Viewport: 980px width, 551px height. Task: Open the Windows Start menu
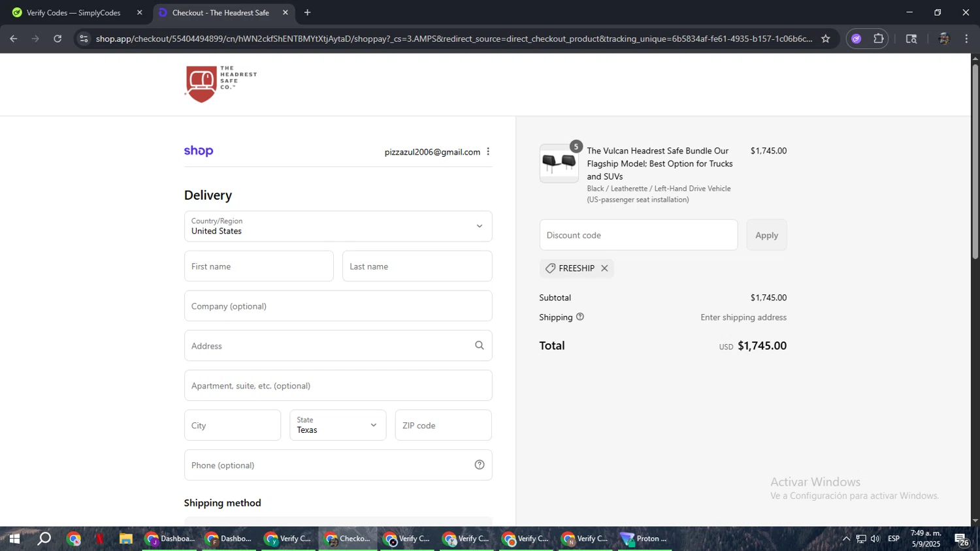tap(14, 539)
